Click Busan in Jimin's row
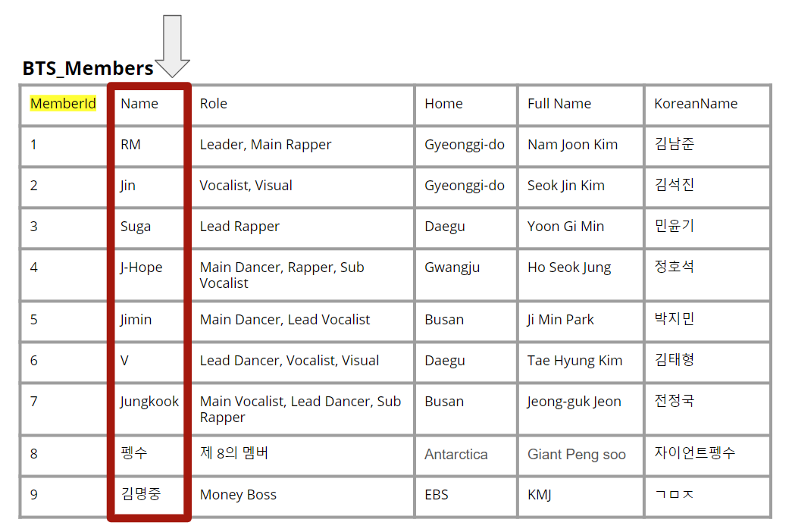792x532 pixels. point(444,320)
